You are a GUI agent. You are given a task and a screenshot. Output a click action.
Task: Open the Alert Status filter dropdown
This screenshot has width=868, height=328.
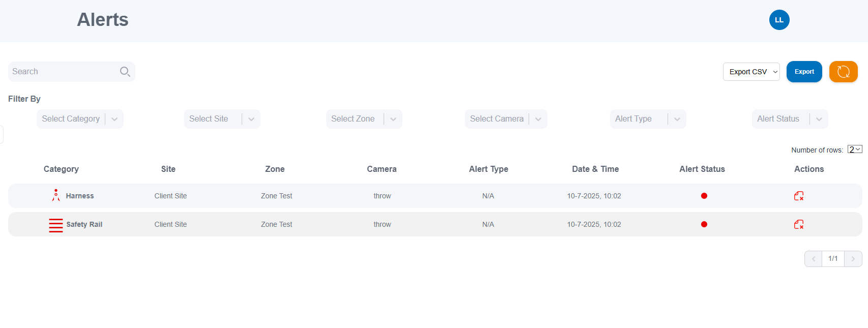point(790,119)
